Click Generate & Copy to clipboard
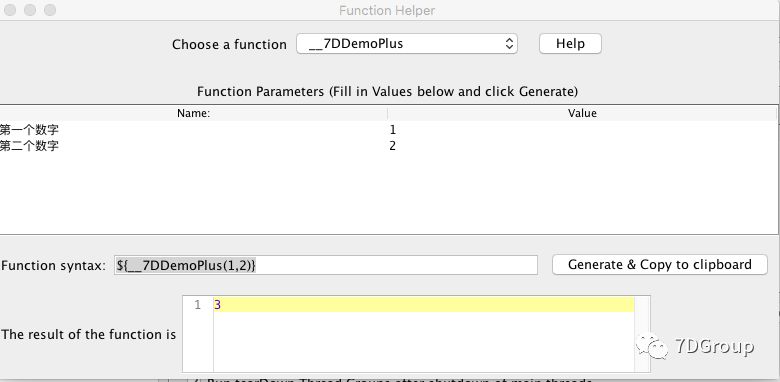The height and width of the screenshot is (382, 780). pyautogui.click(x=660, y=265)
